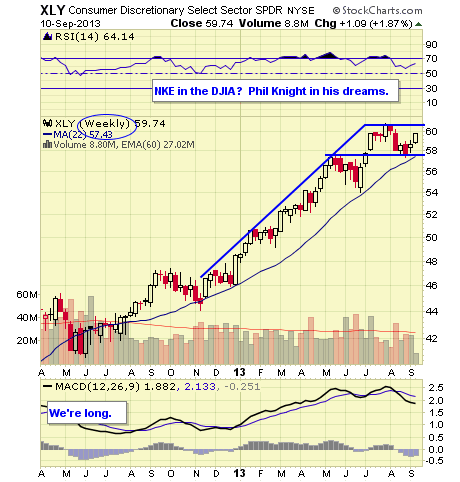
Task: Click the Close 59.74 value in the header
Action: tap(202, 23)
